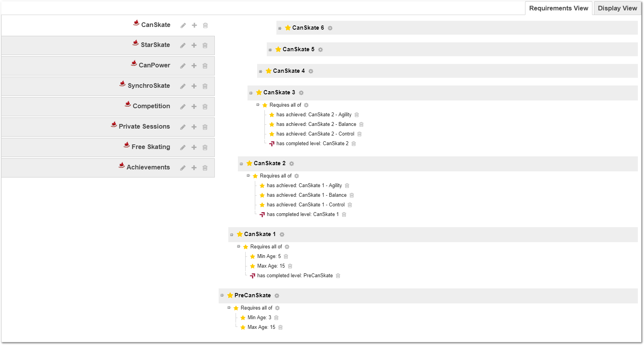The height and width of the screenshot is (345, 644).
Task: Delete the has completed level: PreCanSkate requirement
Action: click(x=338, y=276)
